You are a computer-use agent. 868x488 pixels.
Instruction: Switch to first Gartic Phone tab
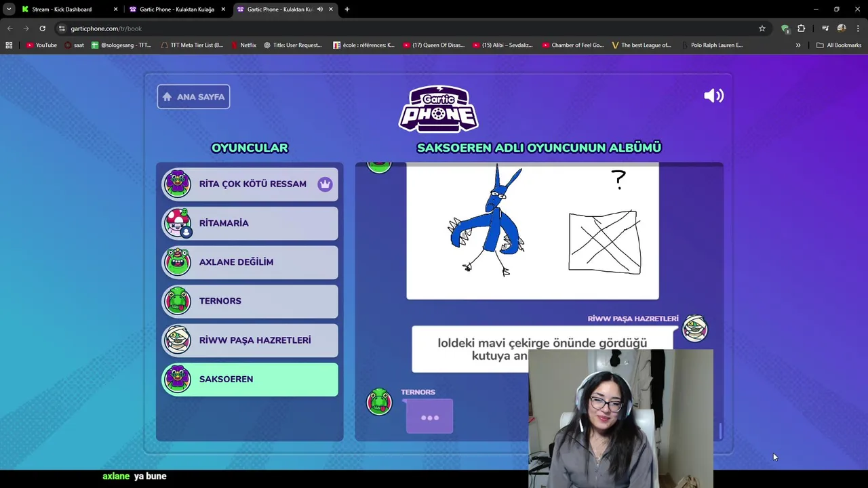point(177,9)
